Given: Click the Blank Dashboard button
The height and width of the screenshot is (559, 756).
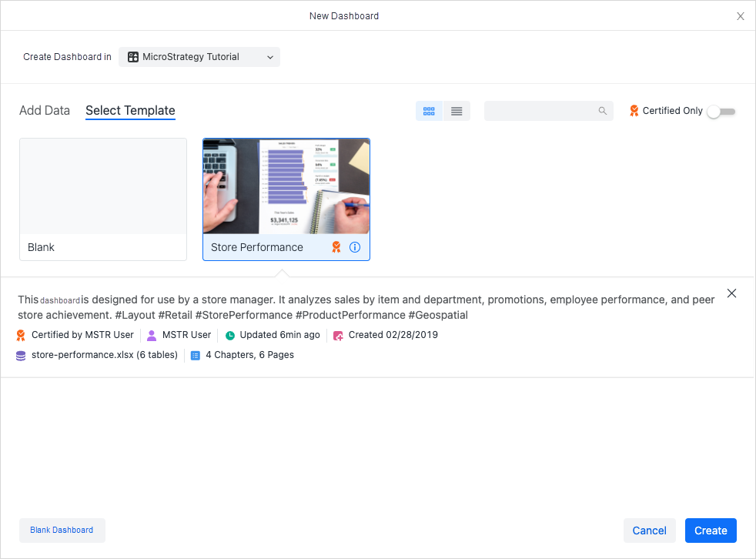Looking at the screenshot, I should [62, 531].
